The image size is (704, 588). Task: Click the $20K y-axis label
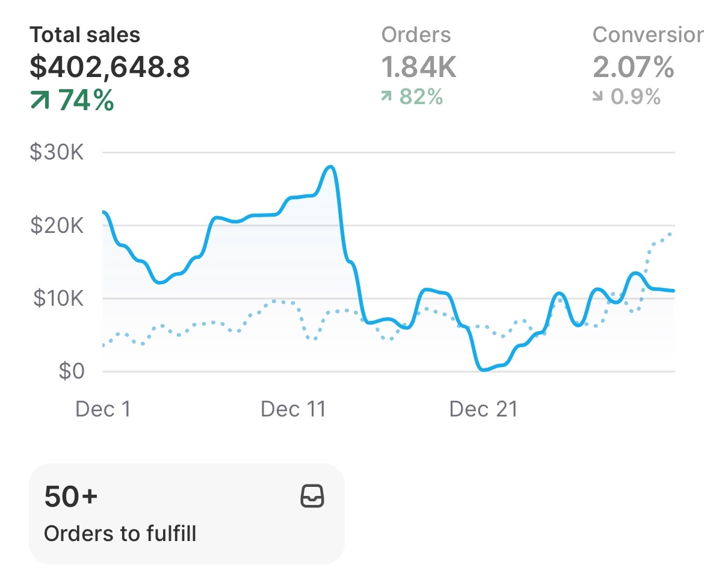56,226
